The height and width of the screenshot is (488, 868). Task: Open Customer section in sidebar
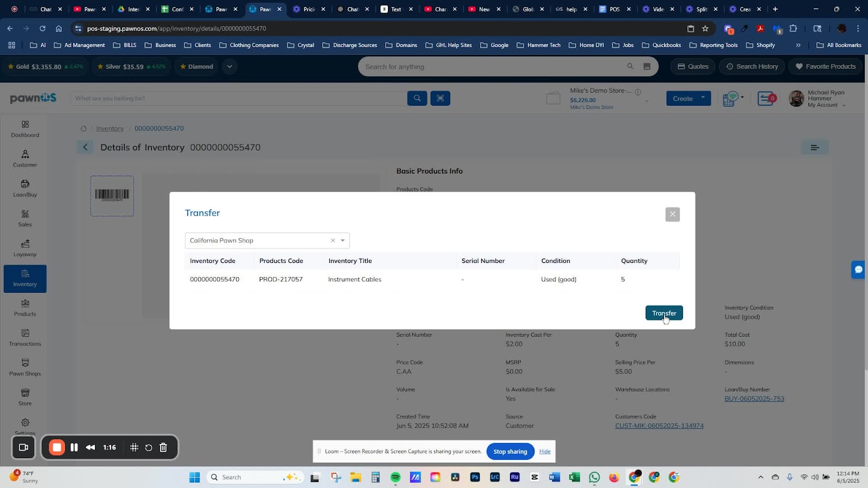pos(25,159)
